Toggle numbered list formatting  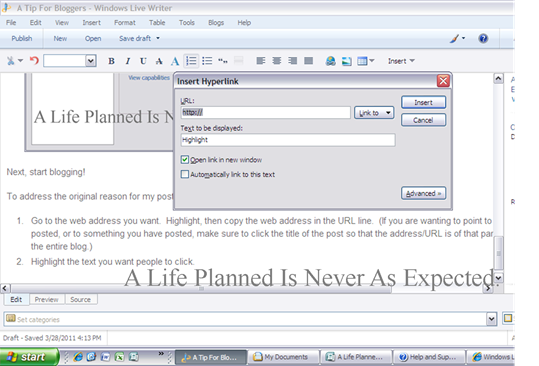[x=191, y=61]
